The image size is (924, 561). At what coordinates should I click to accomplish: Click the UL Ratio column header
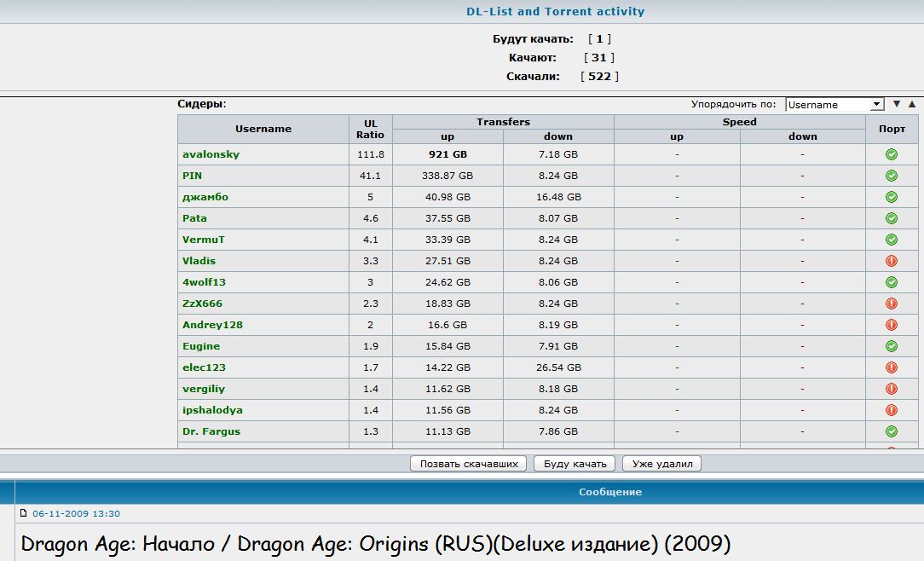coord(370,129)
